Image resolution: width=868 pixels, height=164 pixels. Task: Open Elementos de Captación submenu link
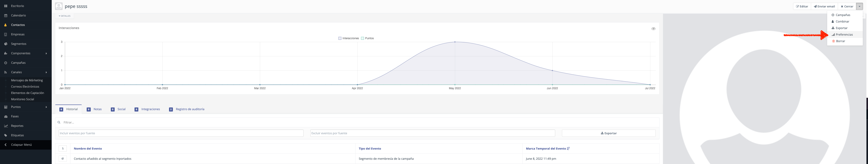tap(27, 93)
